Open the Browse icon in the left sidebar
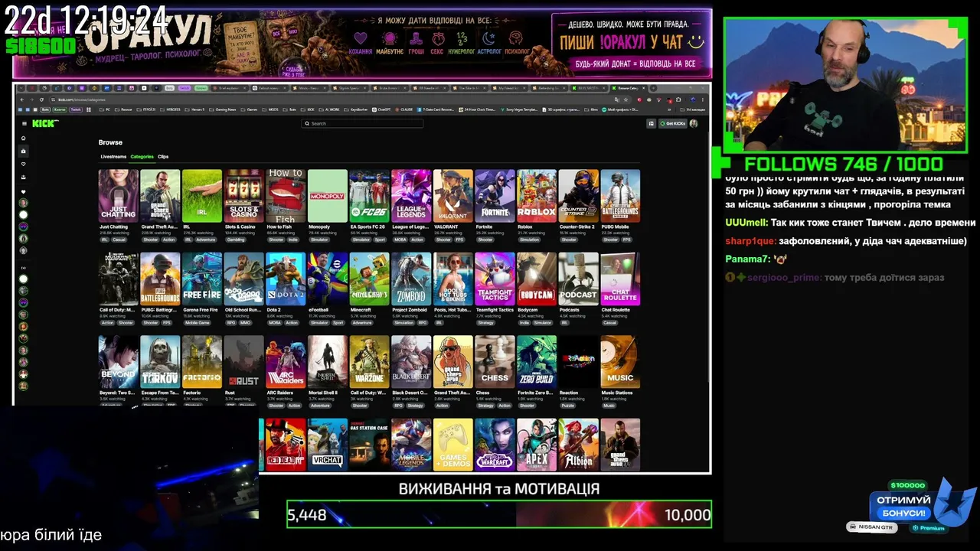Screen dimensions: 980x551 pos(23,152)
